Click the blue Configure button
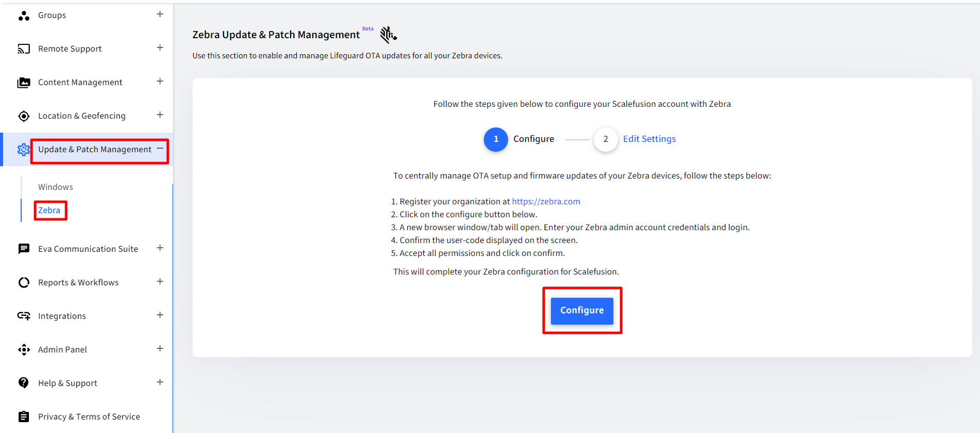 [x=582, y=311]
